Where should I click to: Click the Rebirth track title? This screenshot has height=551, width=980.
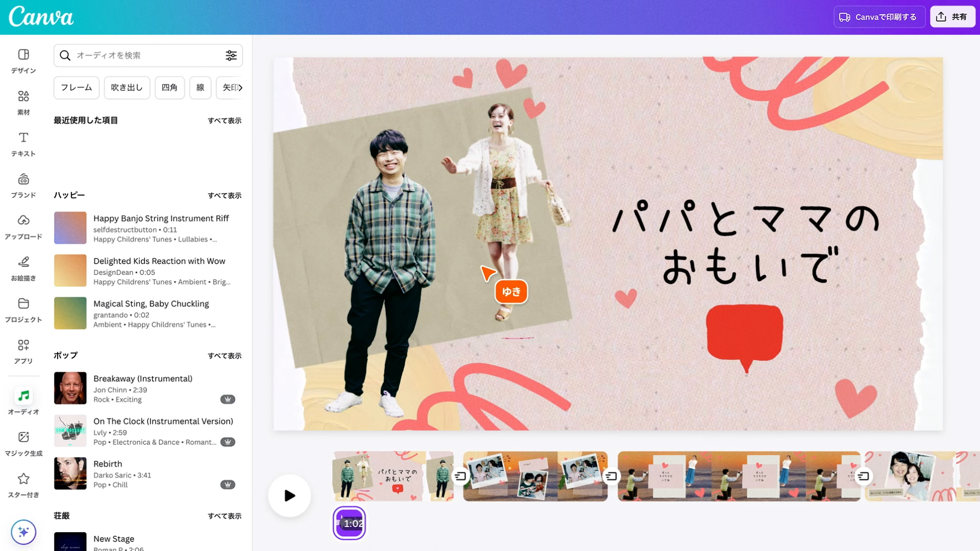[108, 464]
